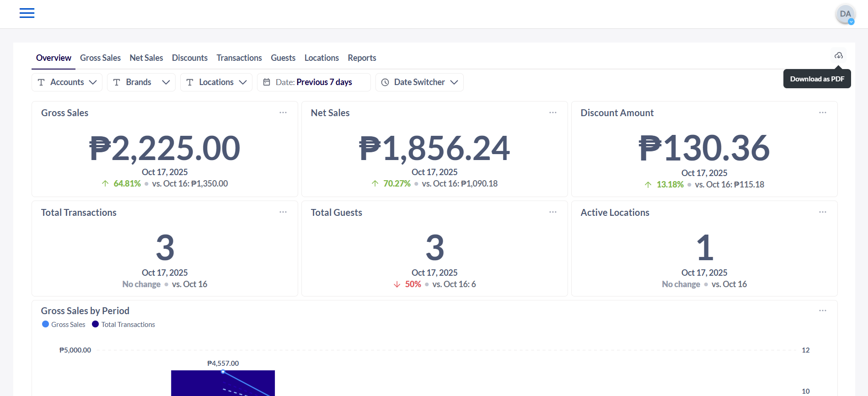Screen dimensions: 868x396
Task: Open Net Sales card options menu
Action: tap(553, 112)
